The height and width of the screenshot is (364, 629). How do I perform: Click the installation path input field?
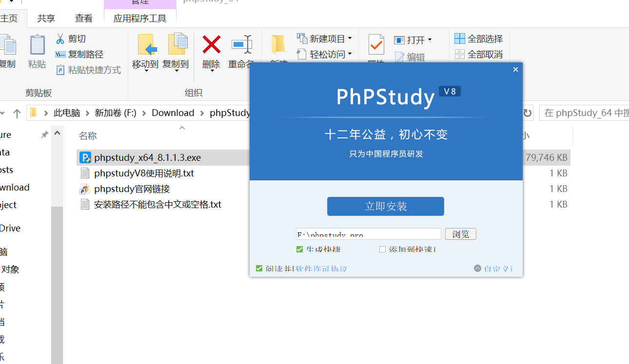click(368, 234)
